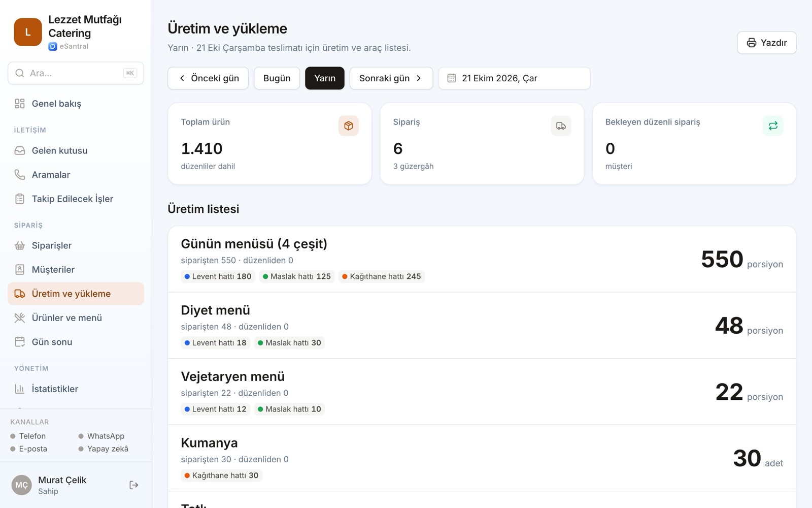Focus the Ara... search field
This screenshot has width=812, height=508.
click(x=76, y=73)
